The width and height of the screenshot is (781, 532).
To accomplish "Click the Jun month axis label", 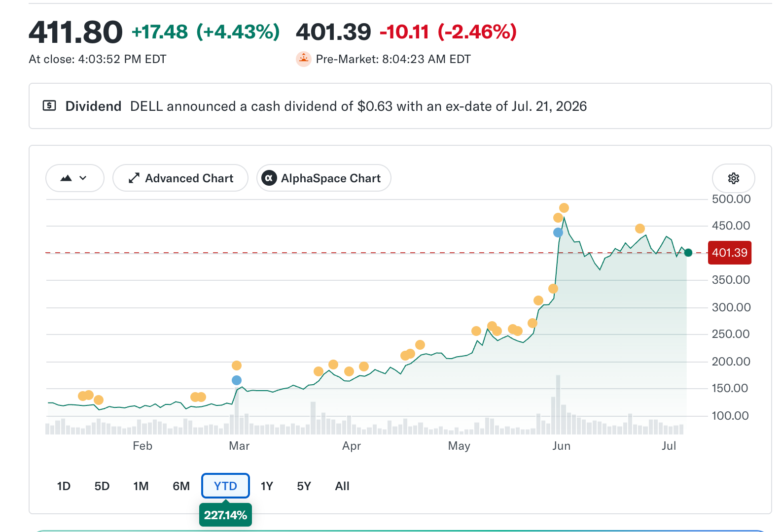I will (x=561, y=446).
